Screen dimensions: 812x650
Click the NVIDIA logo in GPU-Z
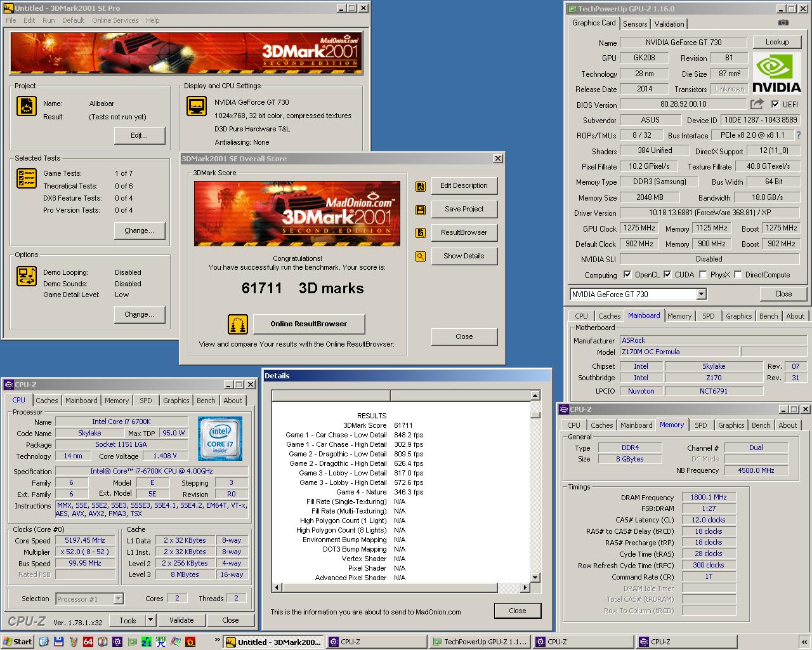point(776,74)
